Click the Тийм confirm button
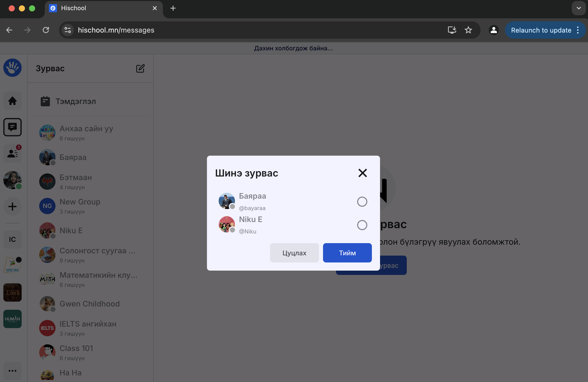Screen dimensions: 588x382 (347, 253)
